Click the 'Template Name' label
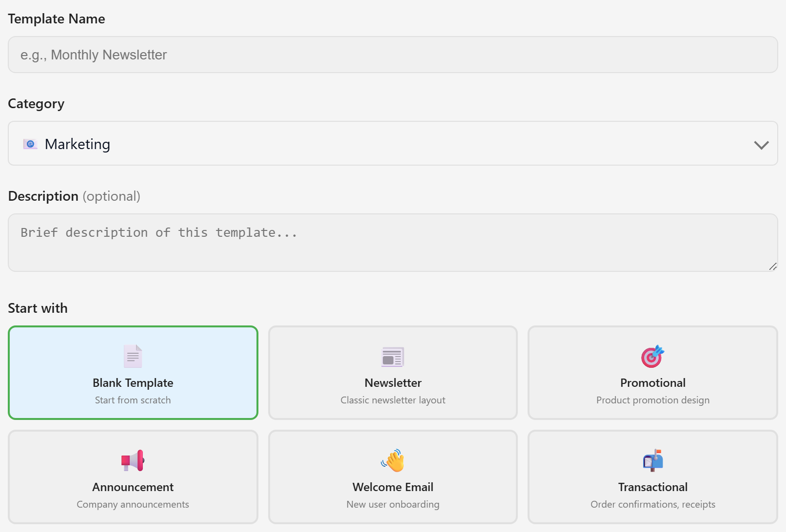 pyautogui.click(x=57, y=19)
